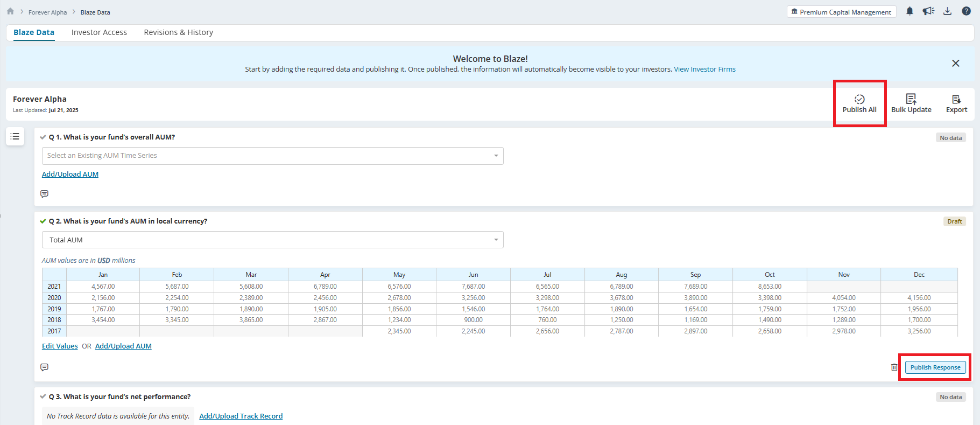Toggle the question list outline icon
980x425 pixels.
click(x=15, y=136)
